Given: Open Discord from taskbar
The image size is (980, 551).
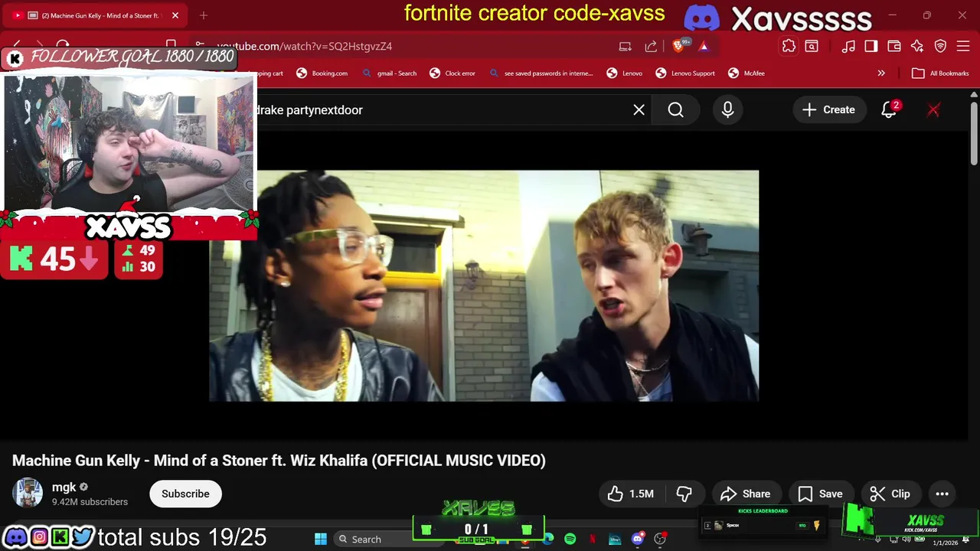Looking at the screenshot, I should click(637, 539).
